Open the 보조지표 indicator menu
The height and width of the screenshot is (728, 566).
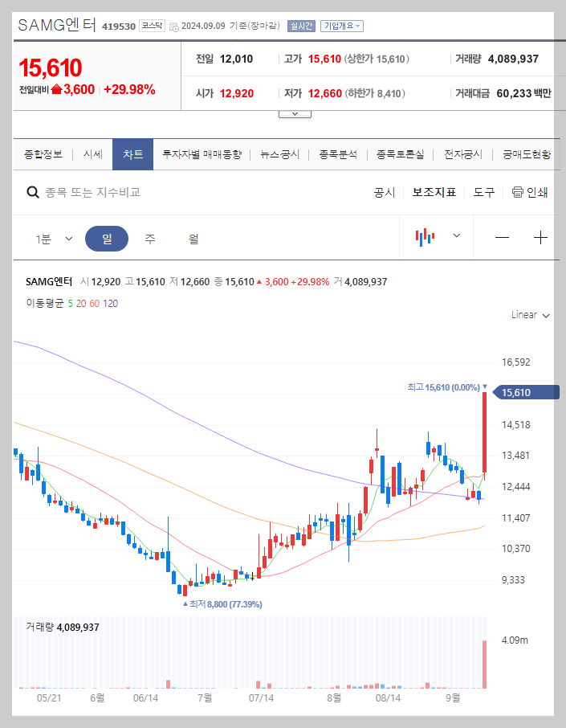click(x=434, y=192)
